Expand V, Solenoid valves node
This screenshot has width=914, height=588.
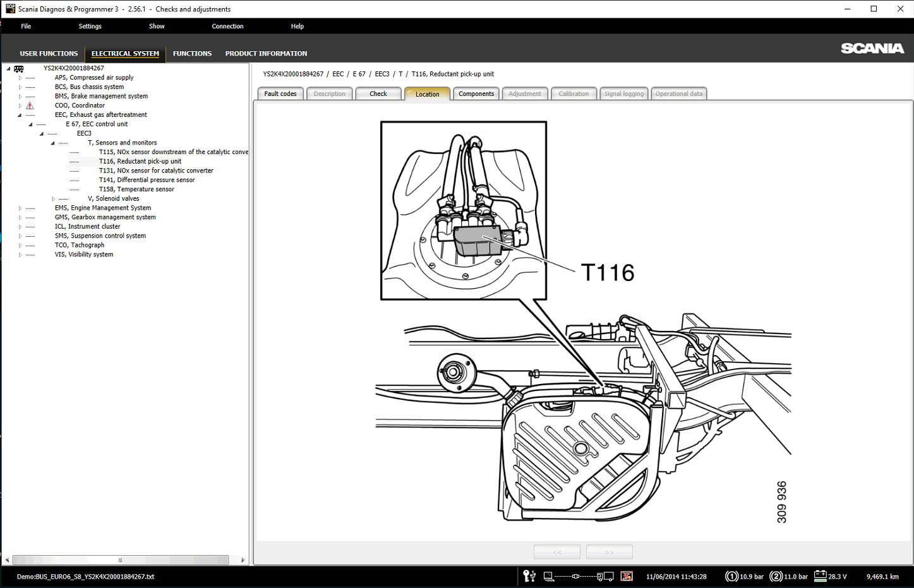click(x=54, y=199)
